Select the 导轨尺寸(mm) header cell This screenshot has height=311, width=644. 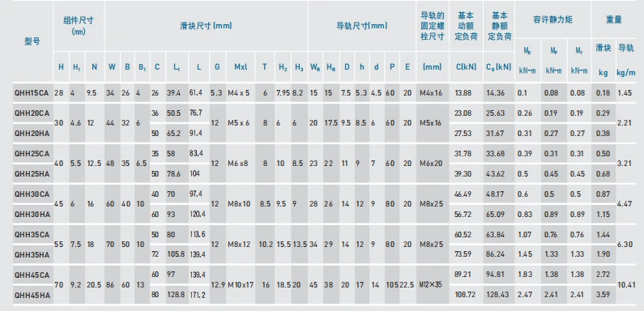click(362, 25)
